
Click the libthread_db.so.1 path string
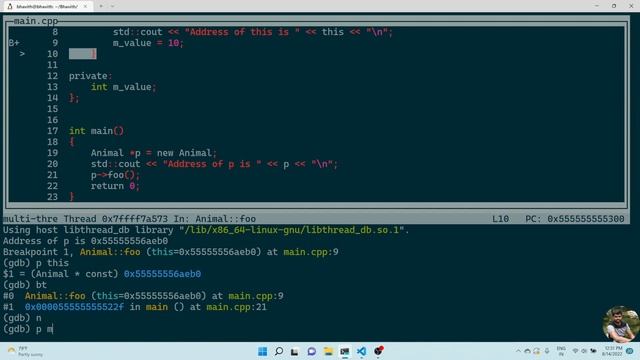coord(291,230)
